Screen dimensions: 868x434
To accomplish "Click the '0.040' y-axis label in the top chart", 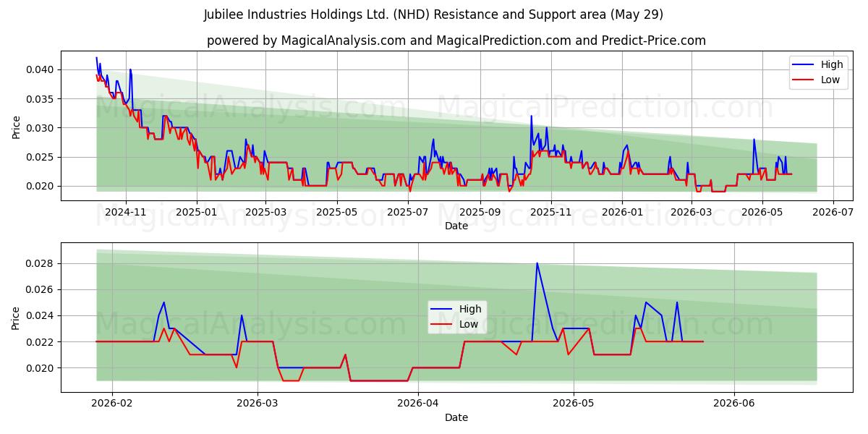I will coord(41,69).
